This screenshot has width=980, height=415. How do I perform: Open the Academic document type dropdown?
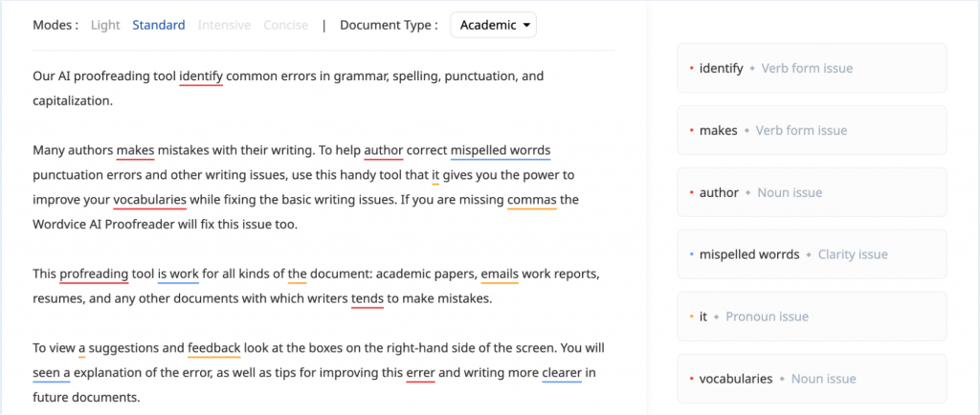pos(493,25)
